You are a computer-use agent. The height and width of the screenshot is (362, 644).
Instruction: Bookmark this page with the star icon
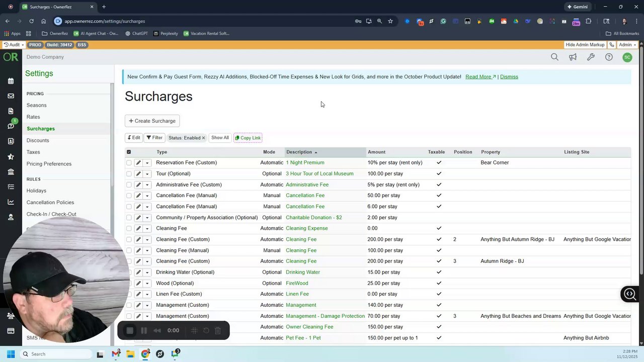point(390,21)
